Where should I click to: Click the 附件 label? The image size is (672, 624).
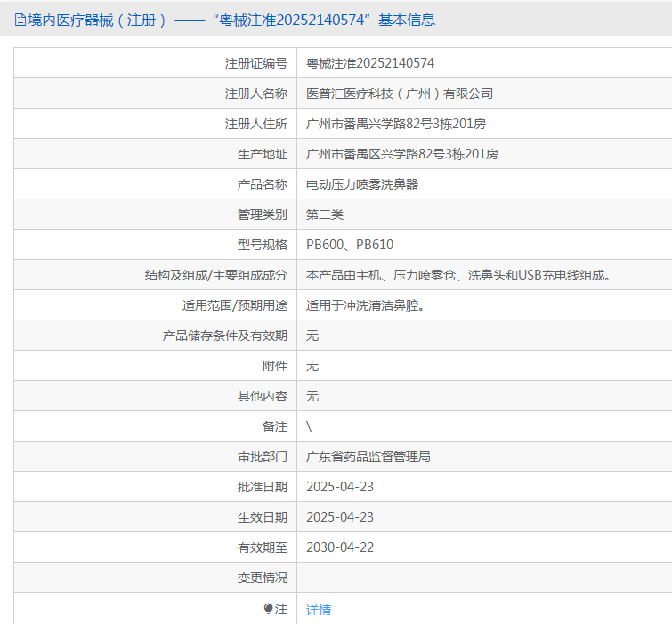[275, 366]
